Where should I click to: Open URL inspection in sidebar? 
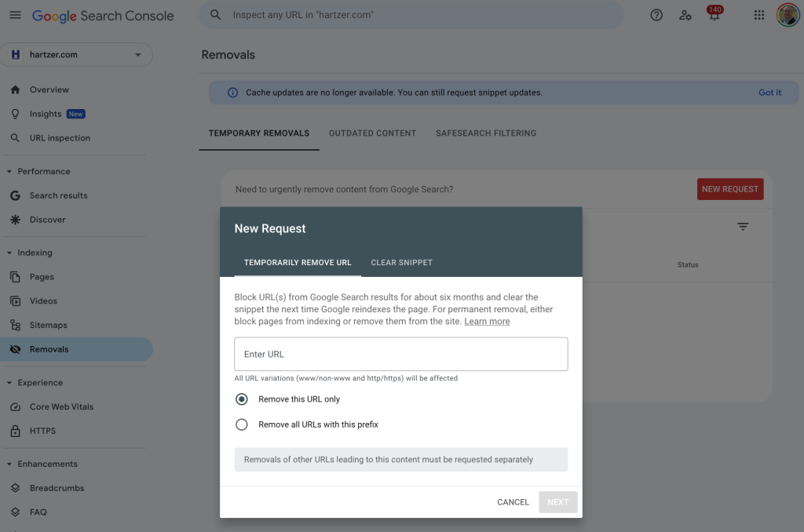point(60,138)
